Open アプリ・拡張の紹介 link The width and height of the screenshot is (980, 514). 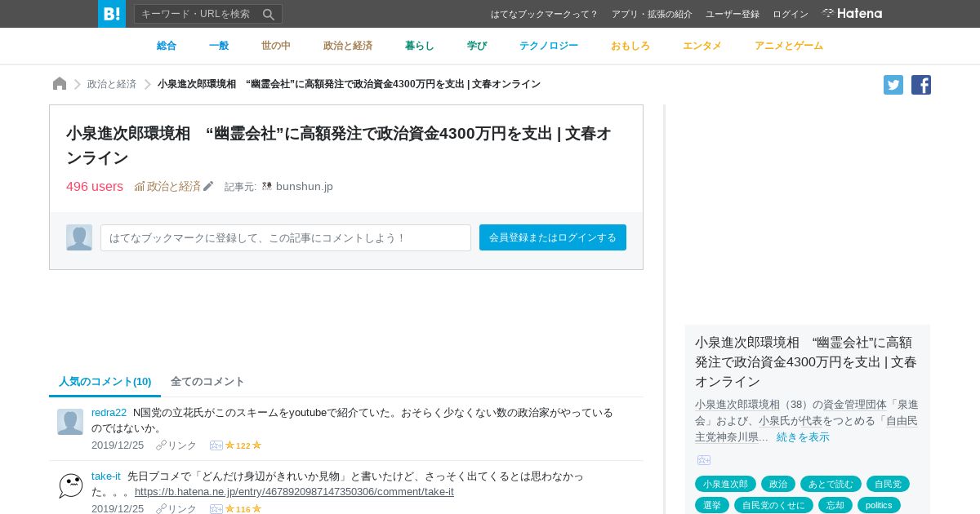click(x=652, y=14)
